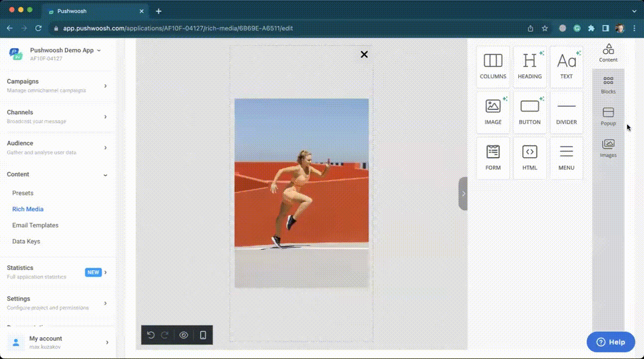The image size is (644, 359).
Task: Open the Popup tab
Action: pyautogui.click(x=608, y=117)
